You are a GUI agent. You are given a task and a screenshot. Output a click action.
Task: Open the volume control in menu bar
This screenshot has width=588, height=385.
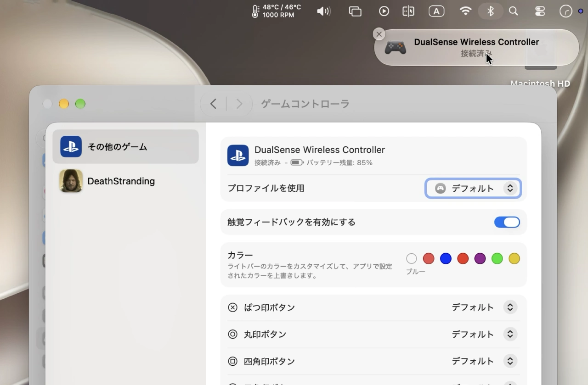[x=324, y=11]
